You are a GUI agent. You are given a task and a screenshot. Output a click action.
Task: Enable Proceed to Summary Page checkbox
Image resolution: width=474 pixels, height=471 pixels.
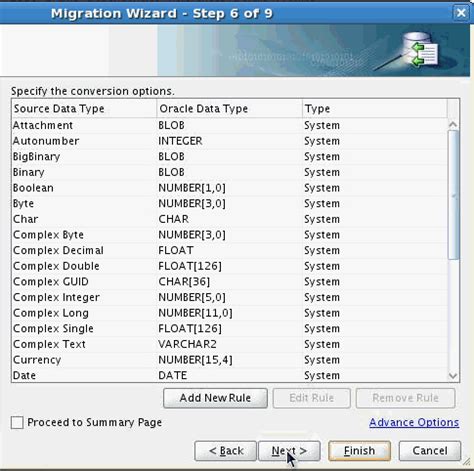17,422
